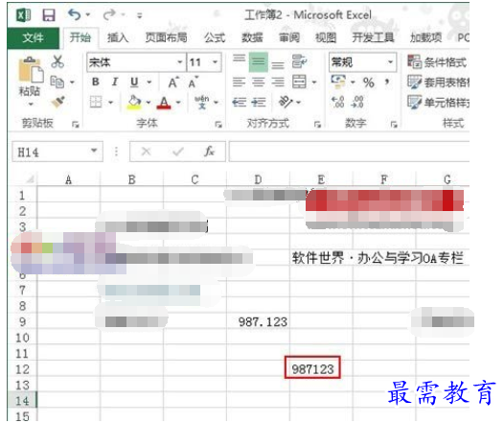Open the 视图 tab
This screenshot has height=423, width=504.
(x=326, y=37)
